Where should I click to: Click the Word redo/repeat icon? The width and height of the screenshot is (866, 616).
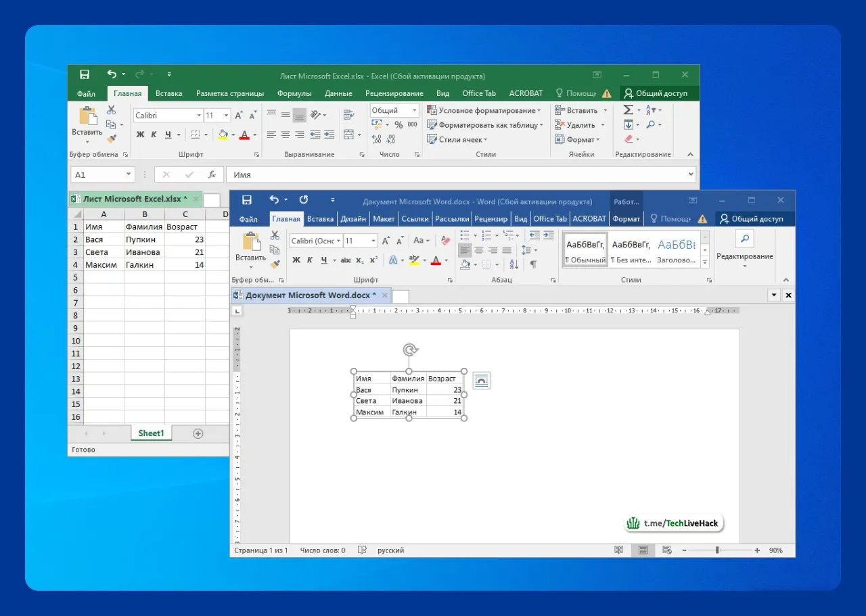tap(304, 200)
